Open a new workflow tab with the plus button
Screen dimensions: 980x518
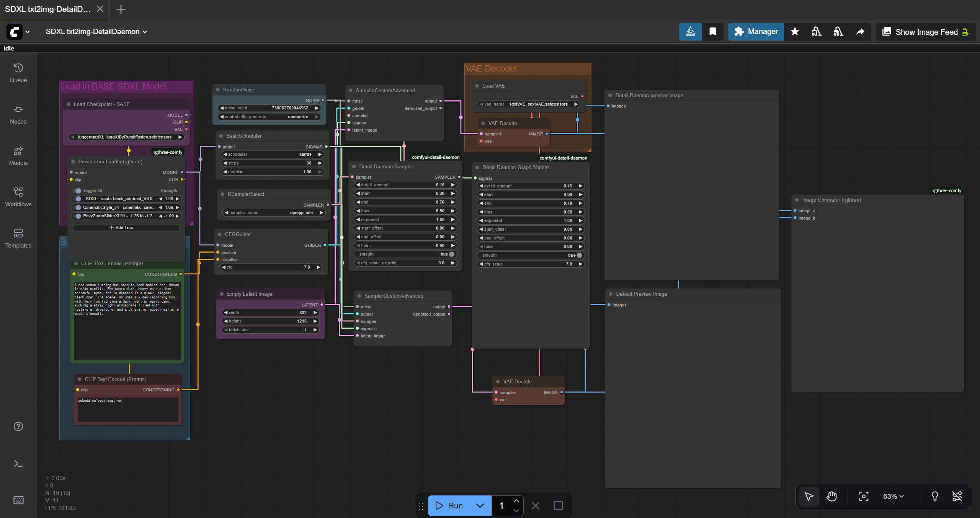(x=121, y=9)
